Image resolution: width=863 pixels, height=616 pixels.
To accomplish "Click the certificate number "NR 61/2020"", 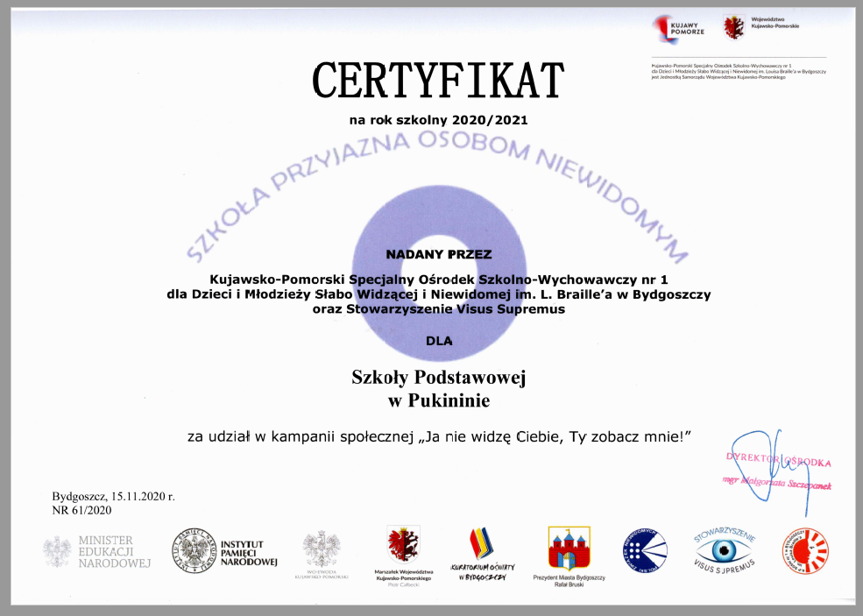I will tap(82, 510).
